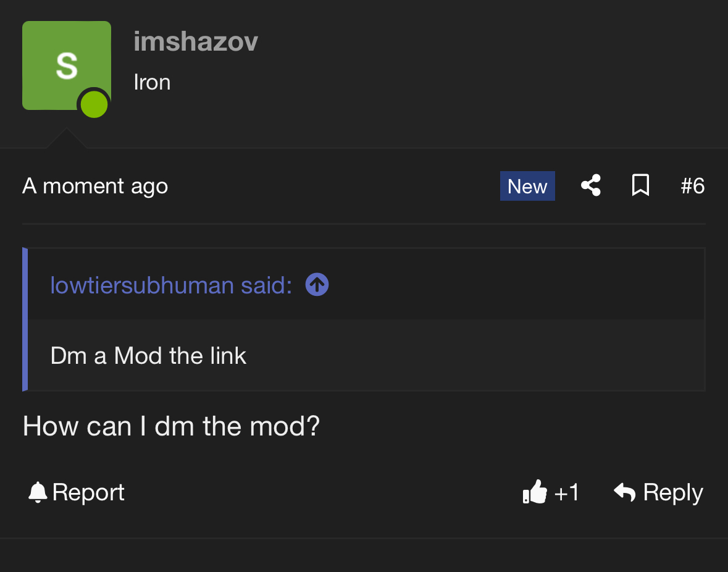
Task: Click the post text 'How can I dm the mod?'
Action: (171, 426)
